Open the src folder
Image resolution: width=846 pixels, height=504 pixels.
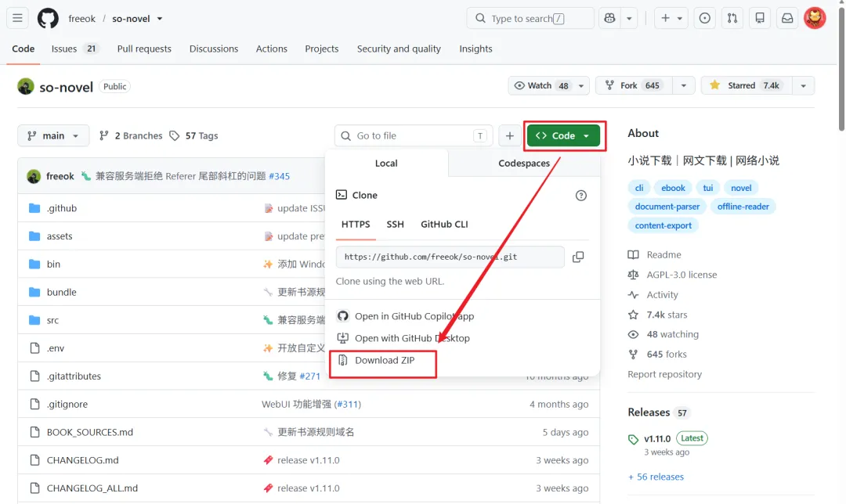coord(53,320)
